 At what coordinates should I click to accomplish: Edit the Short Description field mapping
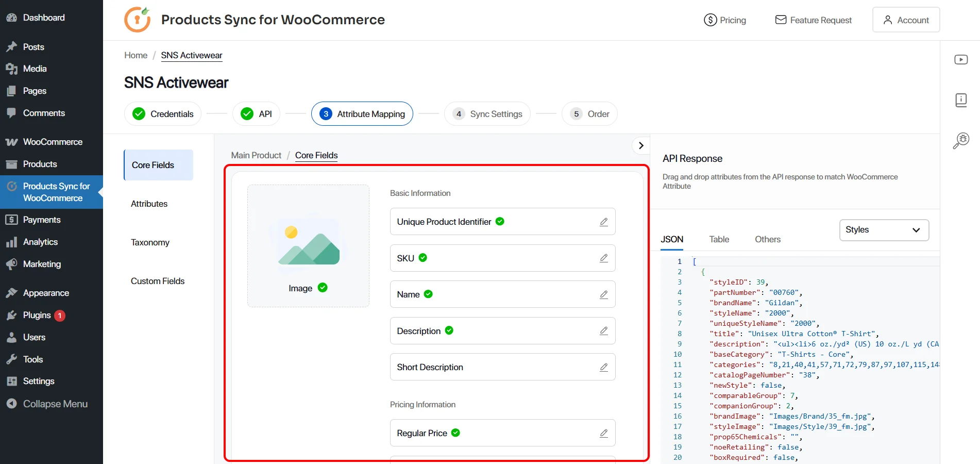coord(603,367)
